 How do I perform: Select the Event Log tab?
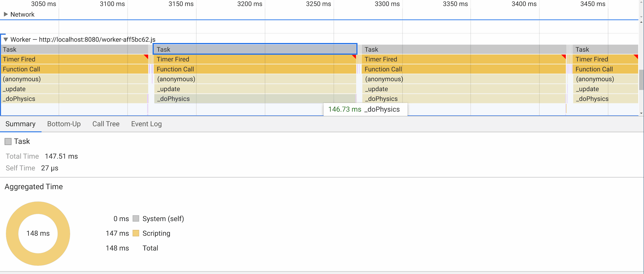pos(146,124)
